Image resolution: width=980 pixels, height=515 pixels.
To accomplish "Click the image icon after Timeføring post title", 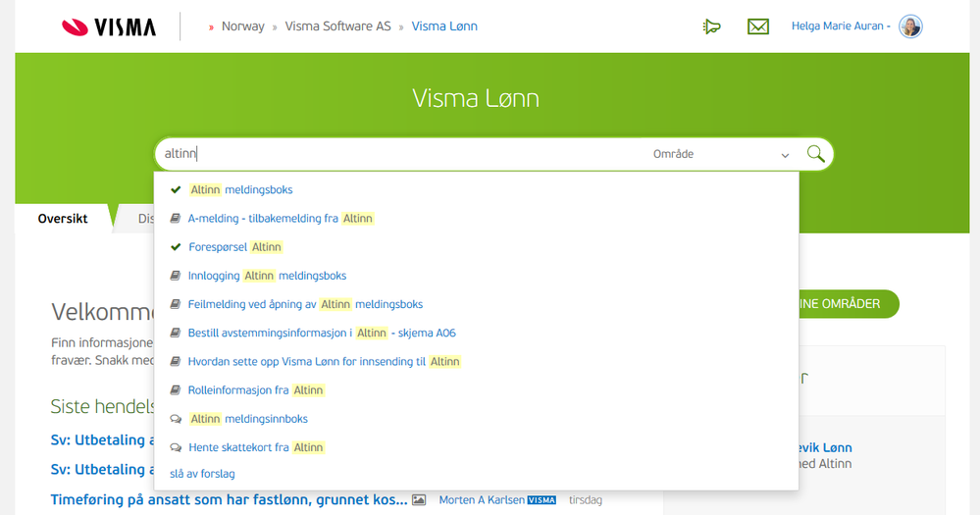I will (419, 500).
